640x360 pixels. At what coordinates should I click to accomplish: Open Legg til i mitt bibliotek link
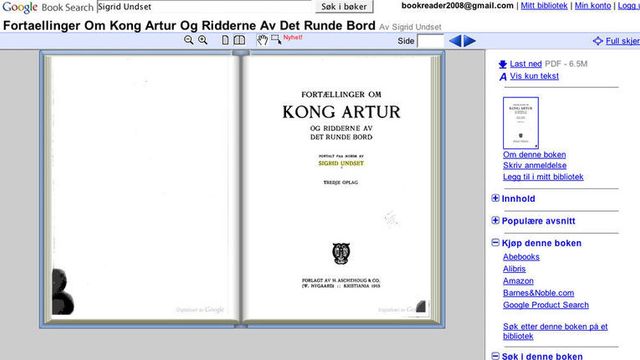click(543, 177)
